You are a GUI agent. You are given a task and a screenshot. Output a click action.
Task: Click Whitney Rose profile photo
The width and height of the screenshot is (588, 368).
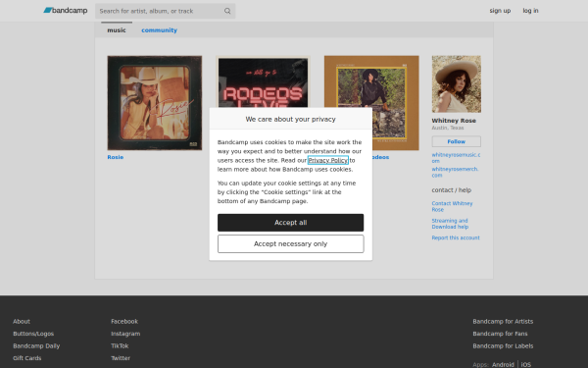[457, 84]
